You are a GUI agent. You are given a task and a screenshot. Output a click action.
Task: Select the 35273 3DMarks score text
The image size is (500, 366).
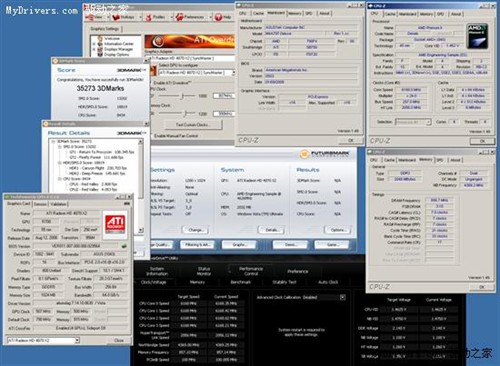tap(100, 88)
